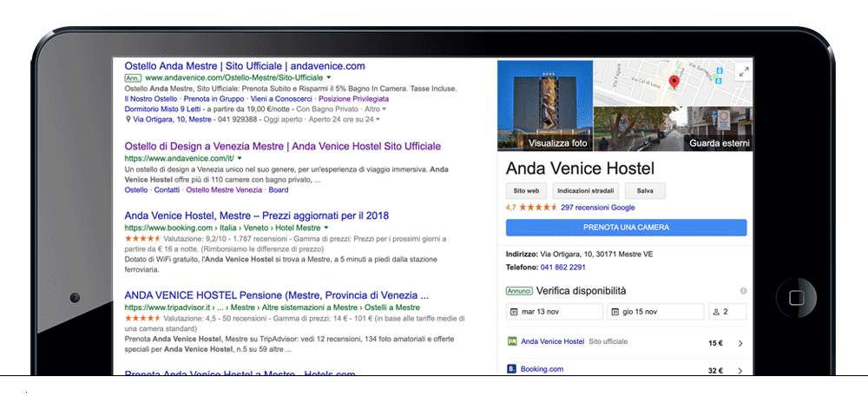Image resolution: width=868 pixels, height=410 pixels.
Task: Click the Anda Venice Hostel Sito ufficiale offer link
Action: point(552,341)
